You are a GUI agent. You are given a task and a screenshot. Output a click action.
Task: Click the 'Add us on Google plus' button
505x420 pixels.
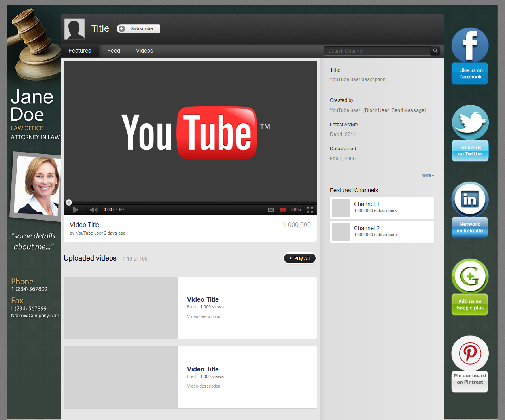[470, 305]
